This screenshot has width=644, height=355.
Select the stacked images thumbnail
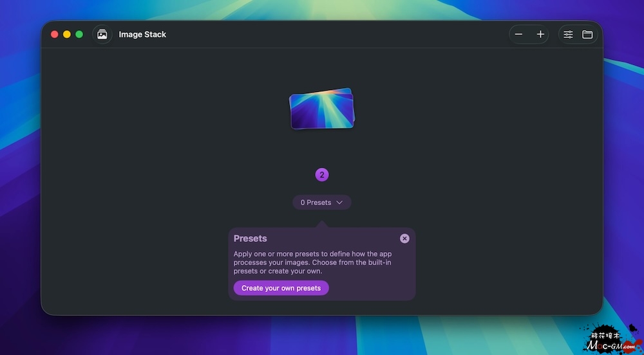pyautogui.click(x=322, y=109)
